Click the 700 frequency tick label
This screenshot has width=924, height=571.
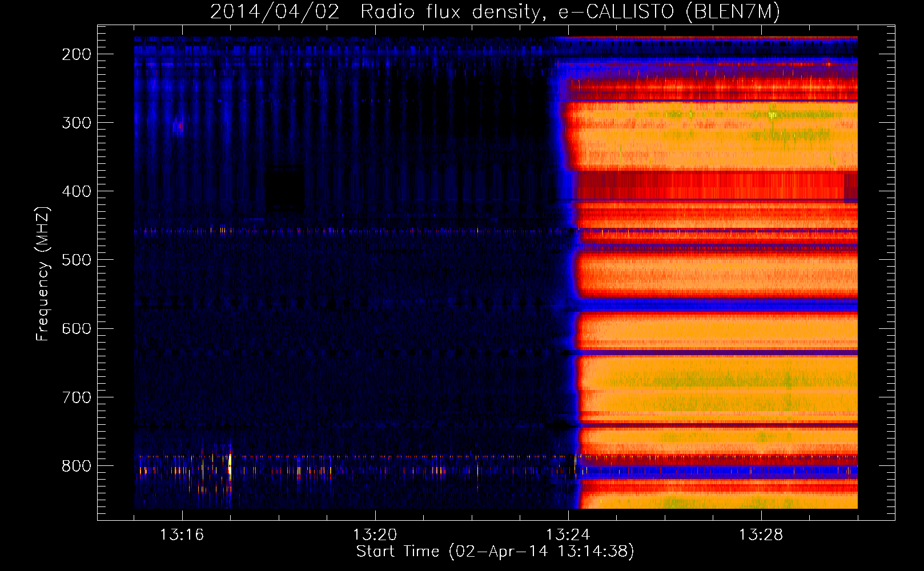click(77, 397)
